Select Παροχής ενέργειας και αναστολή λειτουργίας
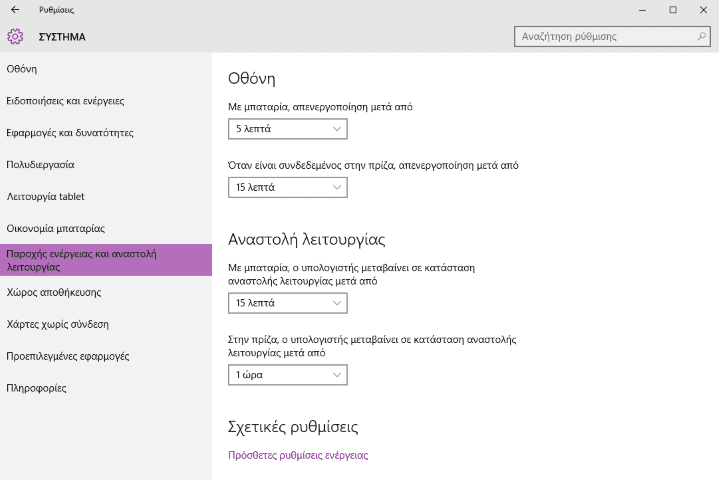This screenshot has height=480, width=719. [x=82, y=260]
